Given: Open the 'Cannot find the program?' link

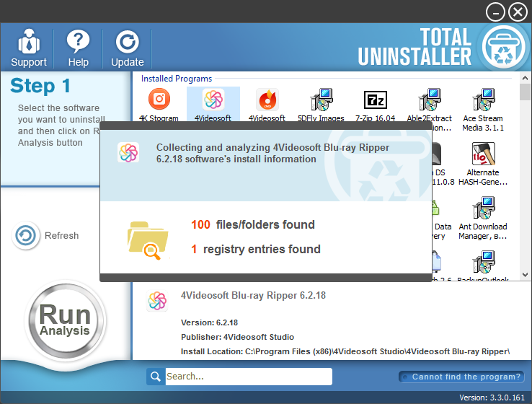Looking at the screenshot, I should pyautogui.click(x=461, y=377).
